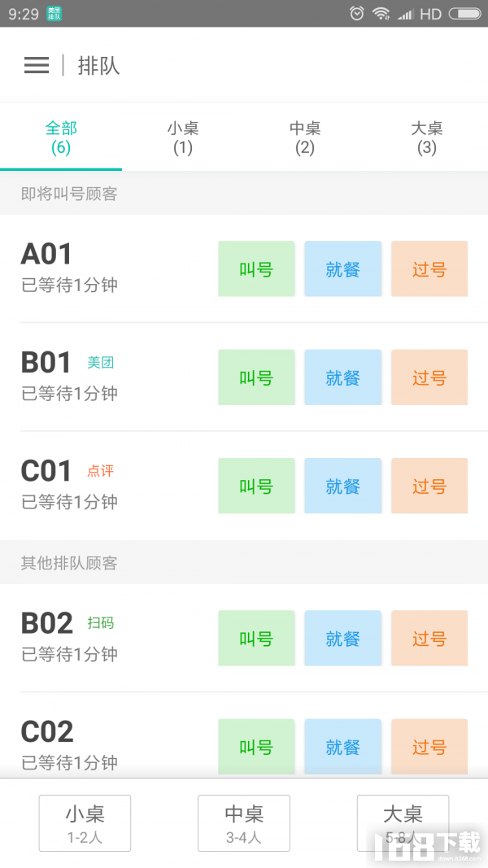Take a 小桌 1-2人 ticket
Viewport: 488px width, 868px height.
point(85,823)
